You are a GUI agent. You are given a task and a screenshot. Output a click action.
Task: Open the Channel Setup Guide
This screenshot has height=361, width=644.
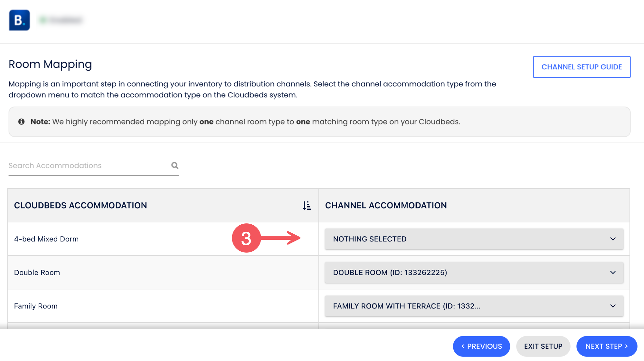581,67
